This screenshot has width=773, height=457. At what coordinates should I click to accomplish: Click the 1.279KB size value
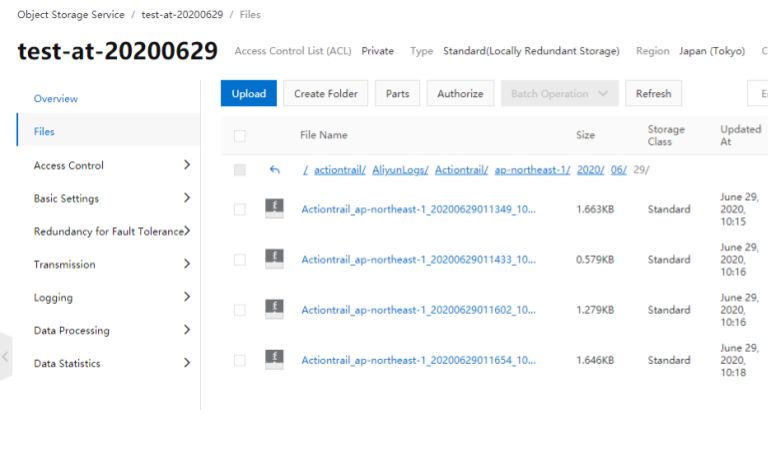coord(595,310)
